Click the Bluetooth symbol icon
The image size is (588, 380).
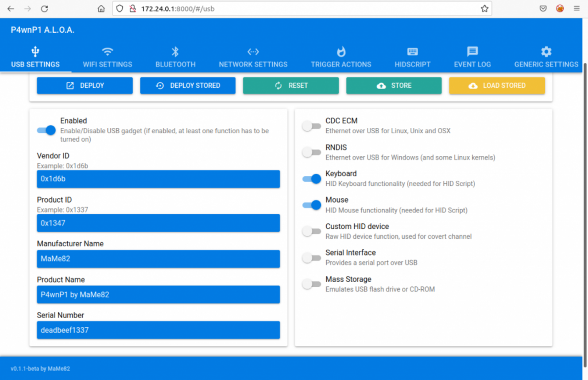(x=175, y=52)
